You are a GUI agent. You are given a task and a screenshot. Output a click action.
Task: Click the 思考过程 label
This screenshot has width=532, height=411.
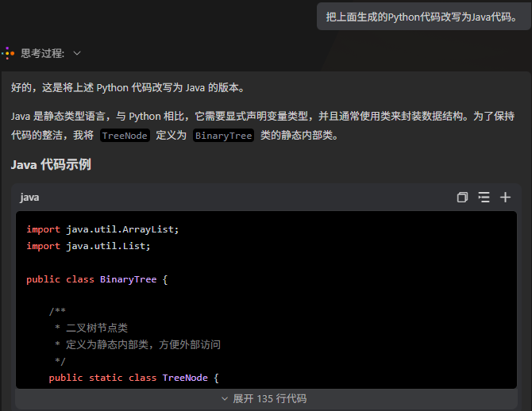(x=42, y=53)
